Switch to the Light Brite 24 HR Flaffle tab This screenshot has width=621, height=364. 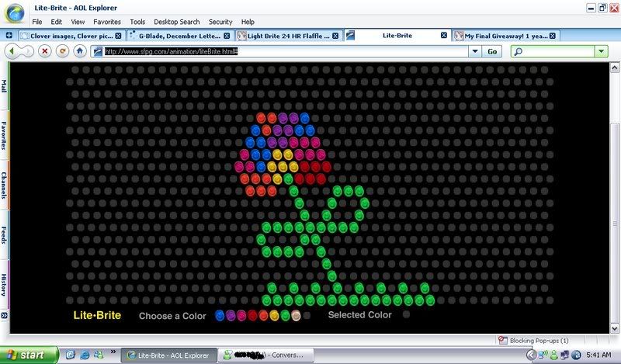coord(288,36)
